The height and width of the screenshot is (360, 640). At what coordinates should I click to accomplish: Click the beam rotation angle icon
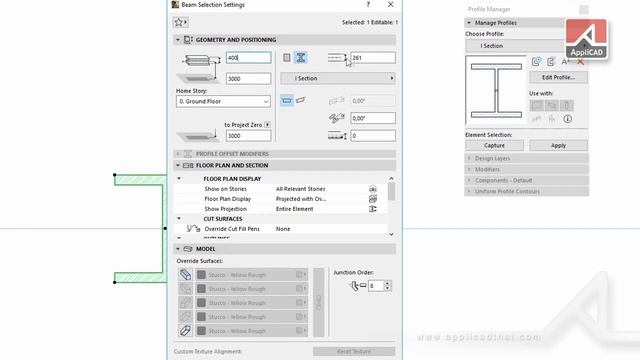click(x=337, y=118)
